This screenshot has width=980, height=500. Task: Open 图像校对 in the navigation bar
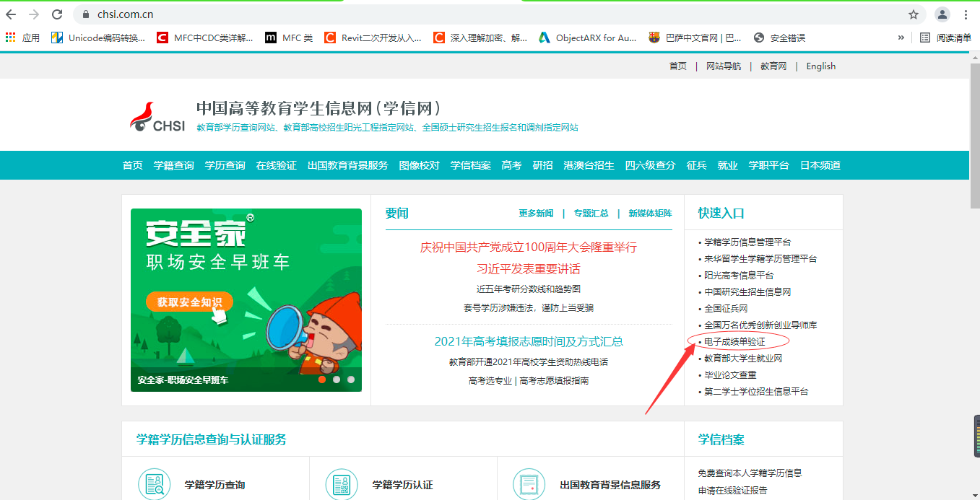419,165
